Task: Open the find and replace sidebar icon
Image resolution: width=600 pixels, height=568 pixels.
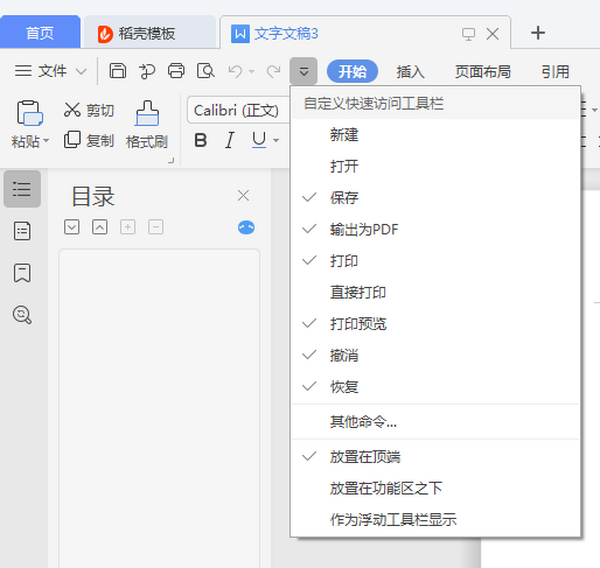Action: pos(22,315)
